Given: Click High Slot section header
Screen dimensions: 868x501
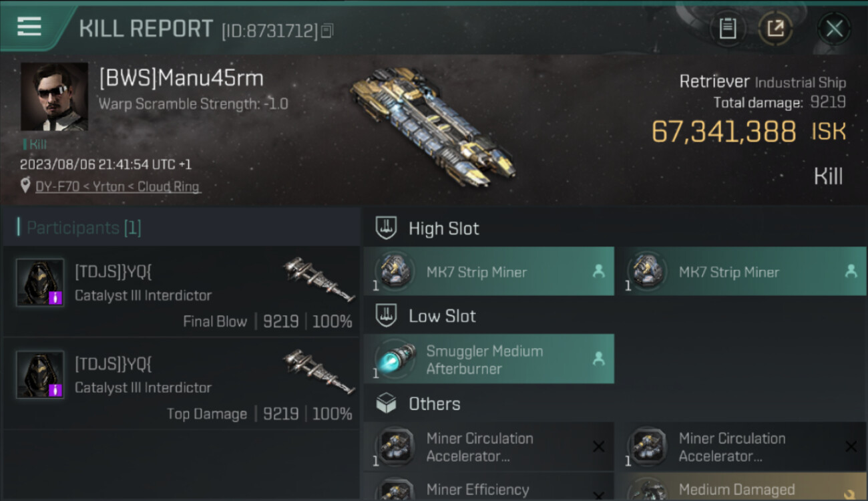Looking at the screenshot, I should [443, 228].
